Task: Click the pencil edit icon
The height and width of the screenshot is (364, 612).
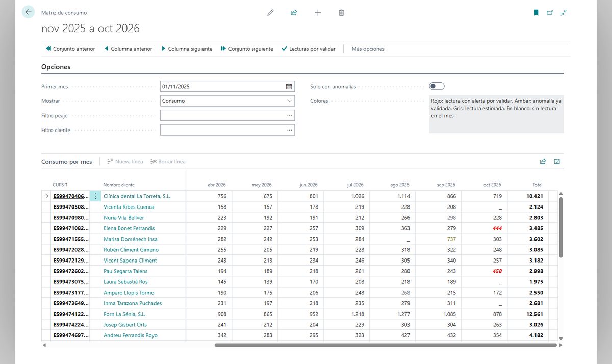Action: [270, 13]
